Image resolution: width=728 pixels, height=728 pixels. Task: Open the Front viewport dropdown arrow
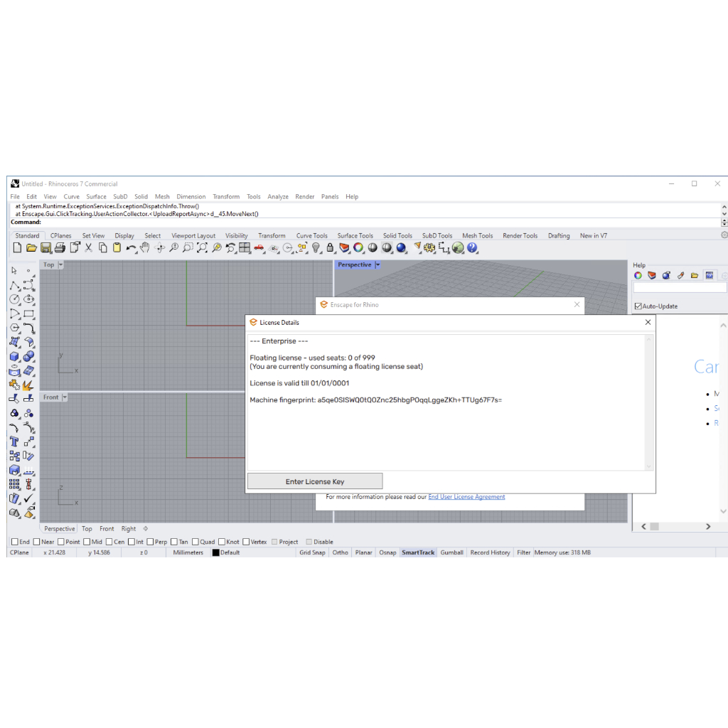[x=64, y=397]
